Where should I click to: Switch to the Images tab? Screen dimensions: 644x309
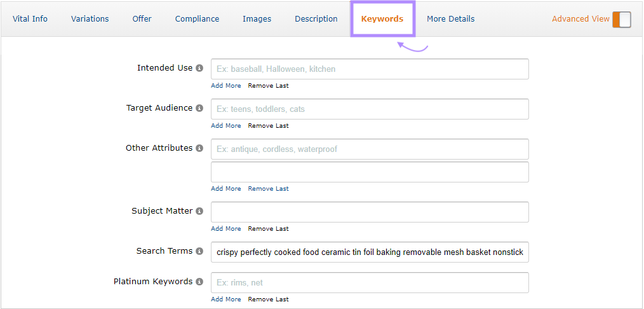[x=257, y=19]
